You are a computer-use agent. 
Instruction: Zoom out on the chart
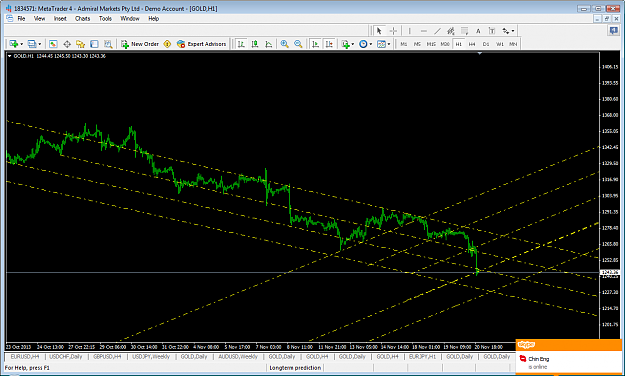[x=298, y=44]
